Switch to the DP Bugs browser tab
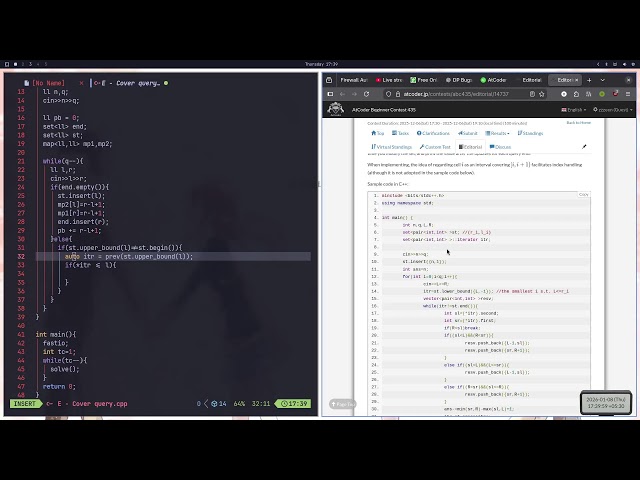The image size is (640, 480). pyautogui.click(x=459, y=80)
